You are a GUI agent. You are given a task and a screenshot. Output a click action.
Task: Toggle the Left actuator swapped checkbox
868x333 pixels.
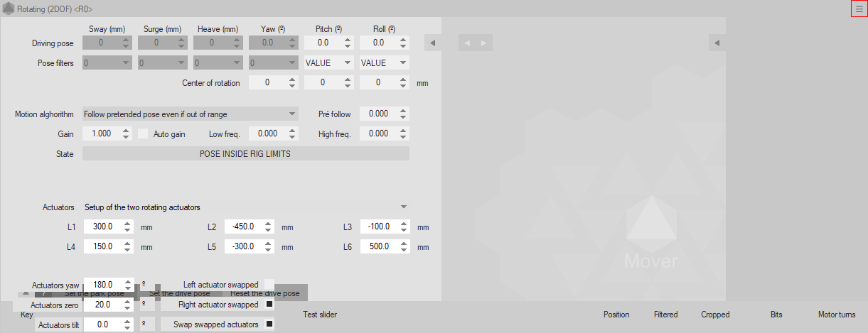(269, 284)
